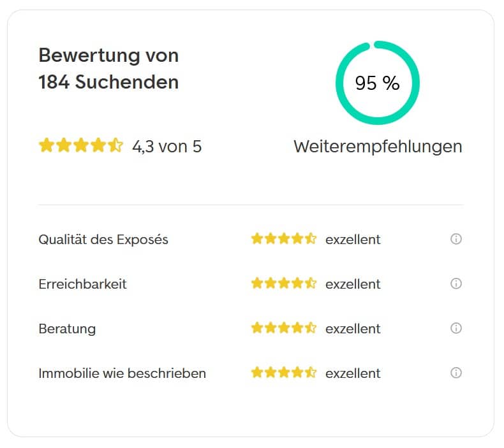The width and height of the screenshot is (504, 448).
Task: Open info icon next to Erreichbarkeit rating
Action: point(456,284)
